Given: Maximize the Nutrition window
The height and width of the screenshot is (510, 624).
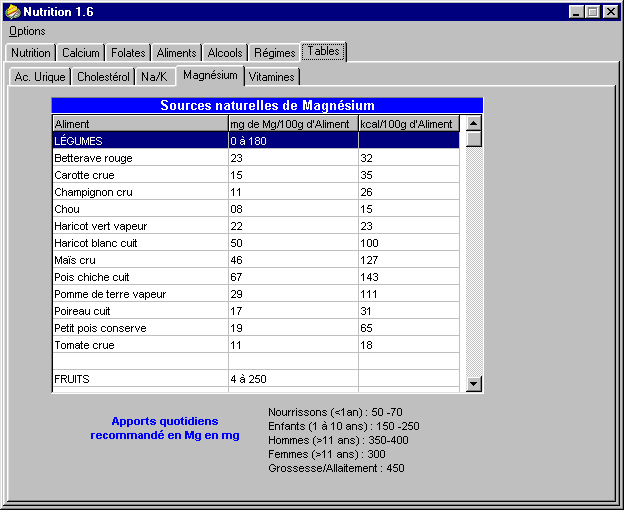Looking at the screenshot, I should (x=593, y=11).
